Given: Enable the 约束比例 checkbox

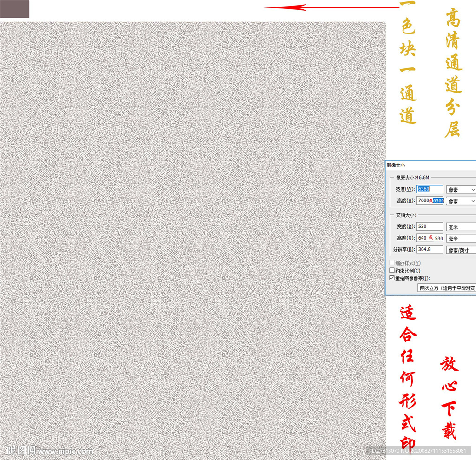Looking at the screenshot, I should (392, 270).
